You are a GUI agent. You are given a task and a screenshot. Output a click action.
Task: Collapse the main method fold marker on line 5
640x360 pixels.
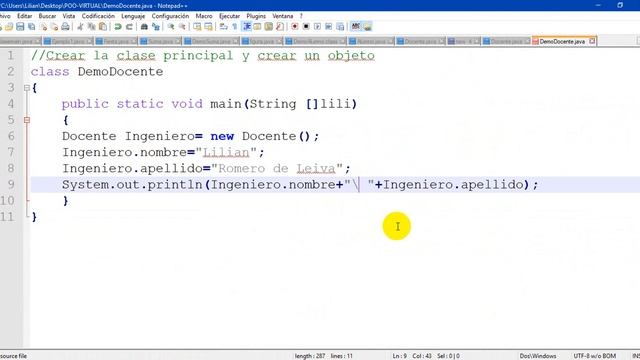[x=27, y=120]
